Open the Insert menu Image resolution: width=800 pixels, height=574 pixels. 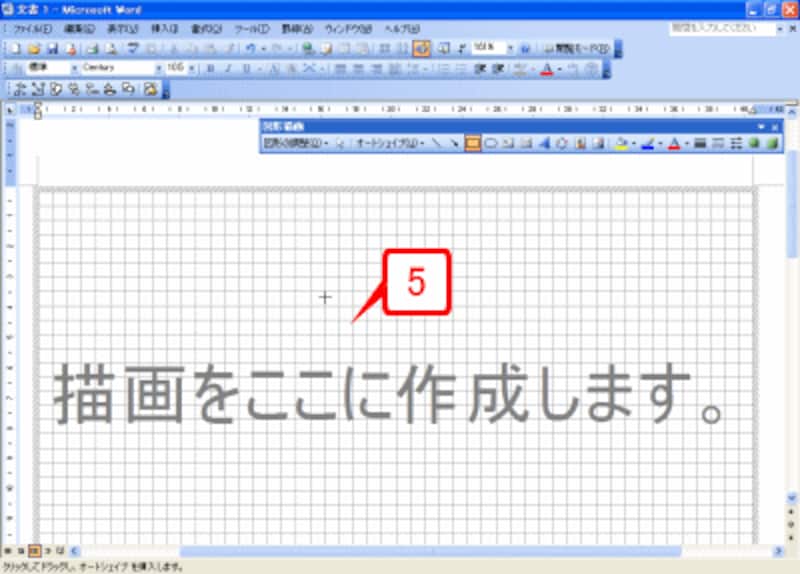click(164, 29)
